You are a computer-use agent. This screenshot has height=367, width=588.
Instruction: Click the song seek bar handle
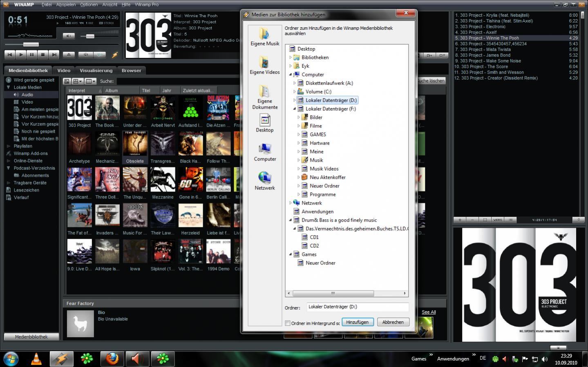click(x=31, y=44)
